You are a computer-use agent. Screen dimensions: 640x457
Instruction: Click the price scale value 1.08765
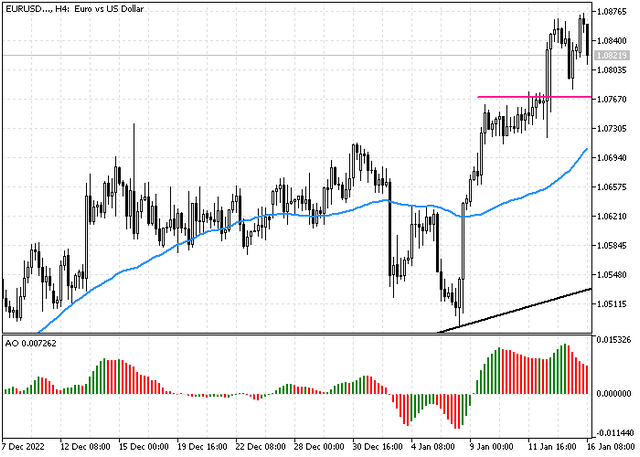pyautogui.click(x=612, y=11)
